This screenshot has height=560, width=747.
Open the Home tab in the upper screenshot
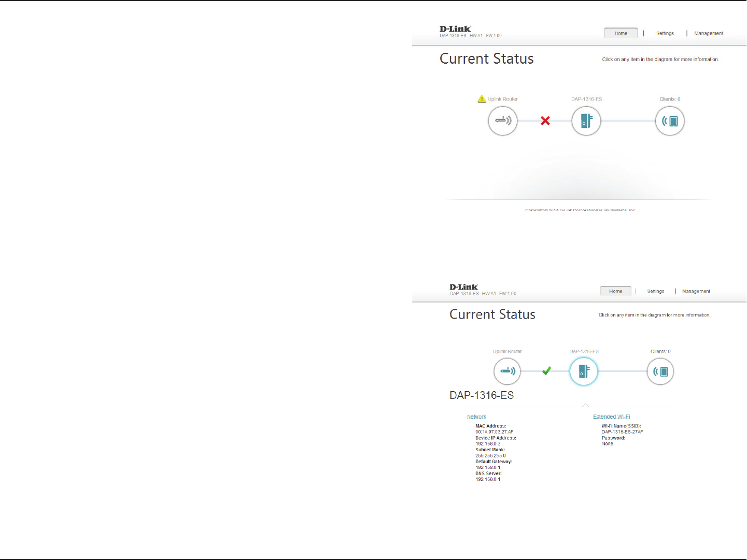point(621,33)
